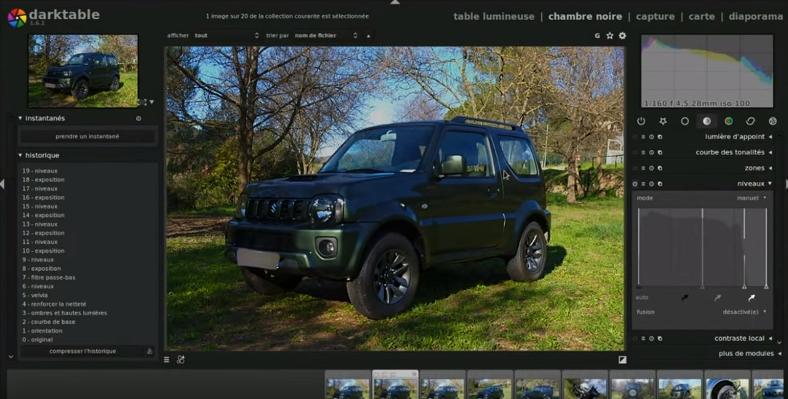Switch to table lumineuse view
Viewport: 788px width, 399px height.
click(494, 17)
